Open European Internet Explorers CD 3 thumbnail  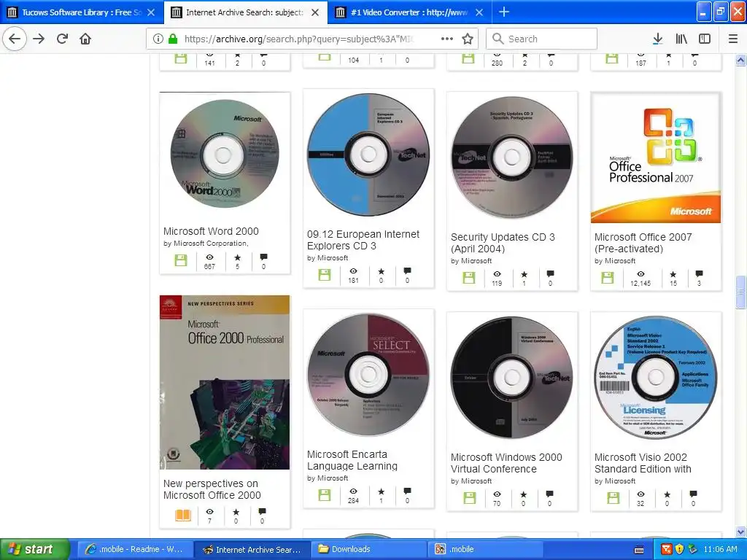(368, 155)
